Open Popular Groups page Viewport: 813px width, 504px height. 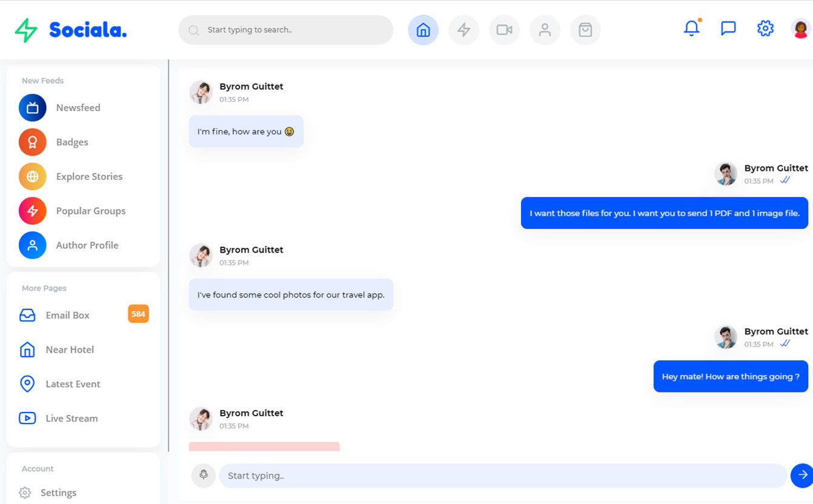91,211
